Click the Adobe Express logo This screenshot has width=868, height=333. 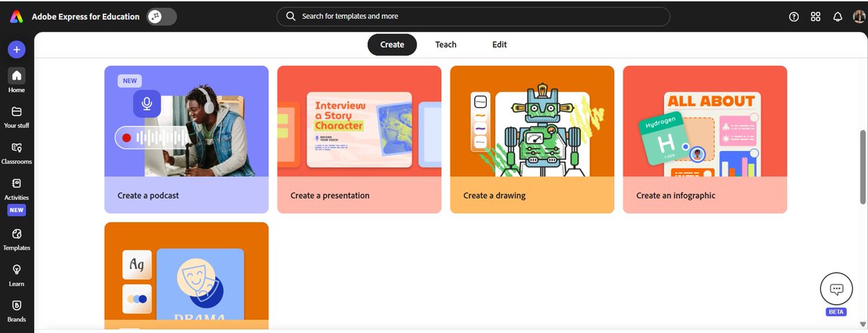click(x=16, y=17)
